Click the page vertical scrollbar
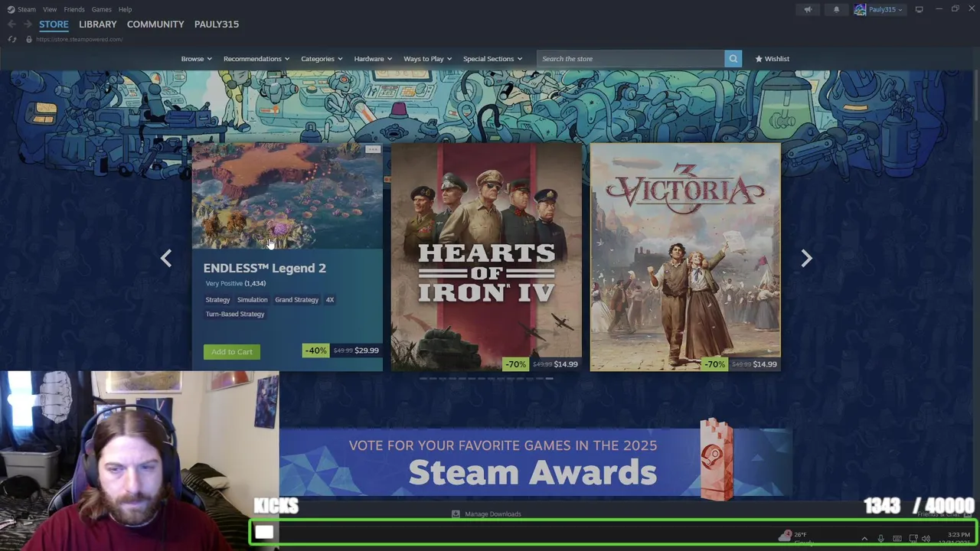 click(975, 96)
